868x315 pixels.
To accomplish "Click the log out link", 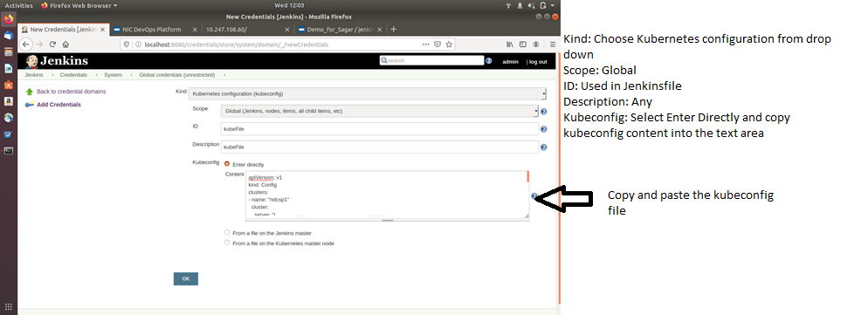I will tap(538, 61).
